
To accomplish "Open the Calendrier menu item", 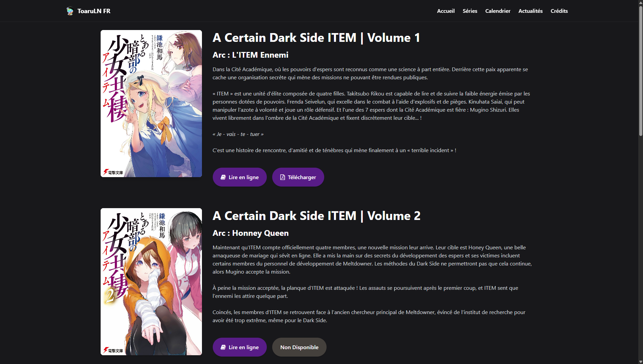I will coord(498,11).
